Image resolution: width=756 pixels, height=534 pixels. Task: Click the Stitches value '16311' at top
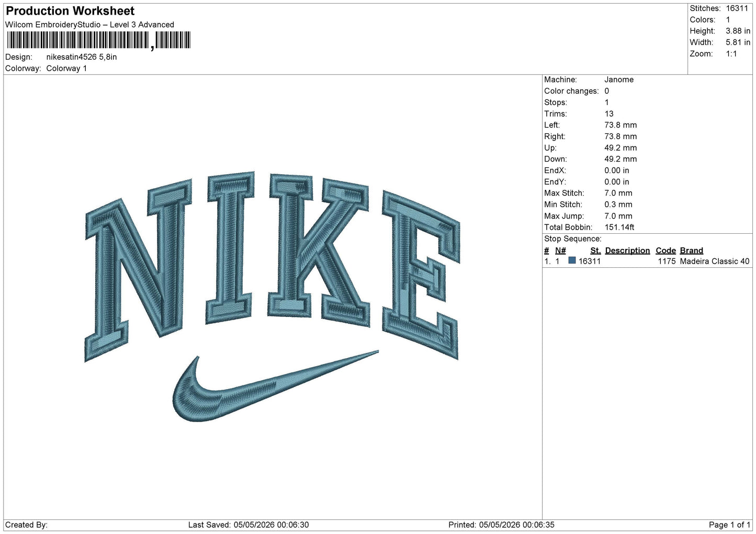[x=737, y=8]
